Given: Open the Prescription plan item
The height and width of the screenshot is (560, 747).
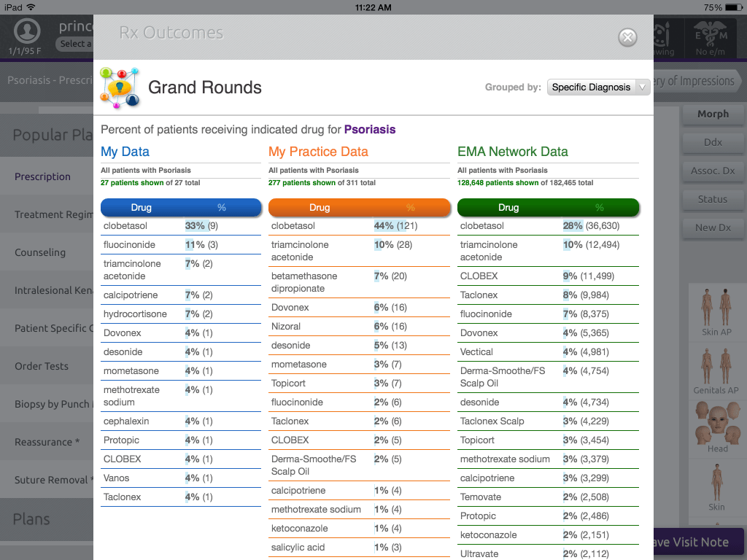Looking at the screenshot, I should tap(47, 176).
